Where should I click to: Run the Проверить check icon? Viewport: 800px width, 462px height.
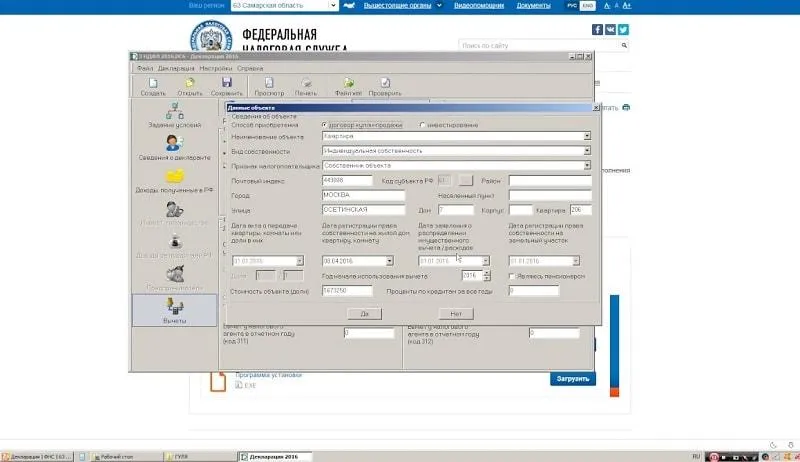pyautogui.click(x=385, y=85)
